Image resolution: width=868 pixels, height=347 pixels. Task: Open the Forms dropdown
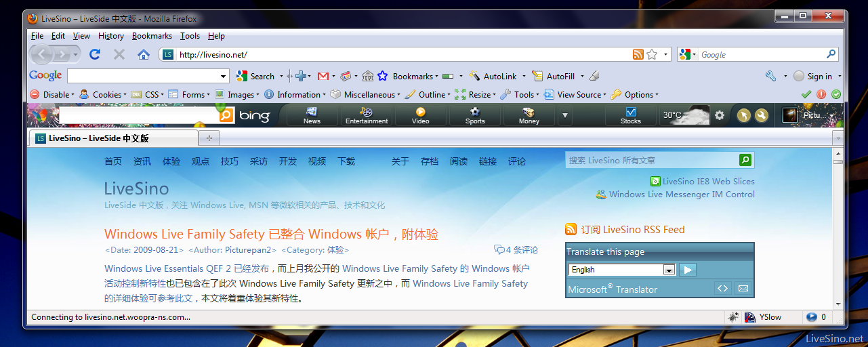(189, 94)
